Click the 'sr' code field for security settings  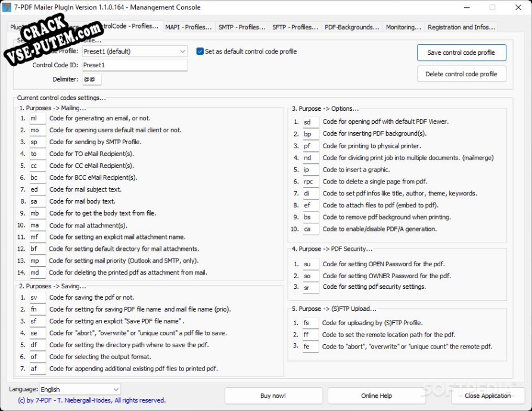click(x=311, y=288)
